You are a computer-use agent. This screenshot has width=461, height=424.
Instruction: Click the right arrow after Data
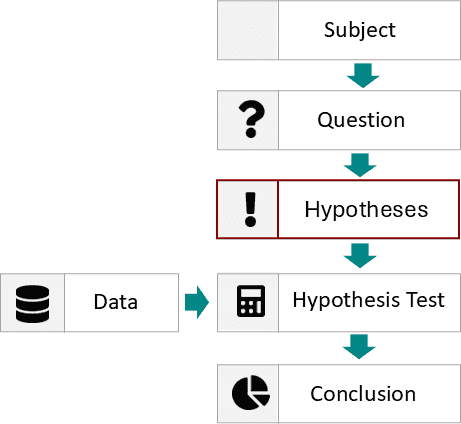197,302
